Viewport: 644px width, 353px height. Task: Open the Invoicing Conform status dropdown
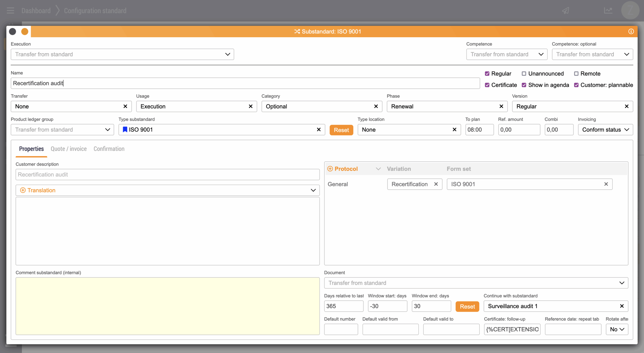click(605, 130)
